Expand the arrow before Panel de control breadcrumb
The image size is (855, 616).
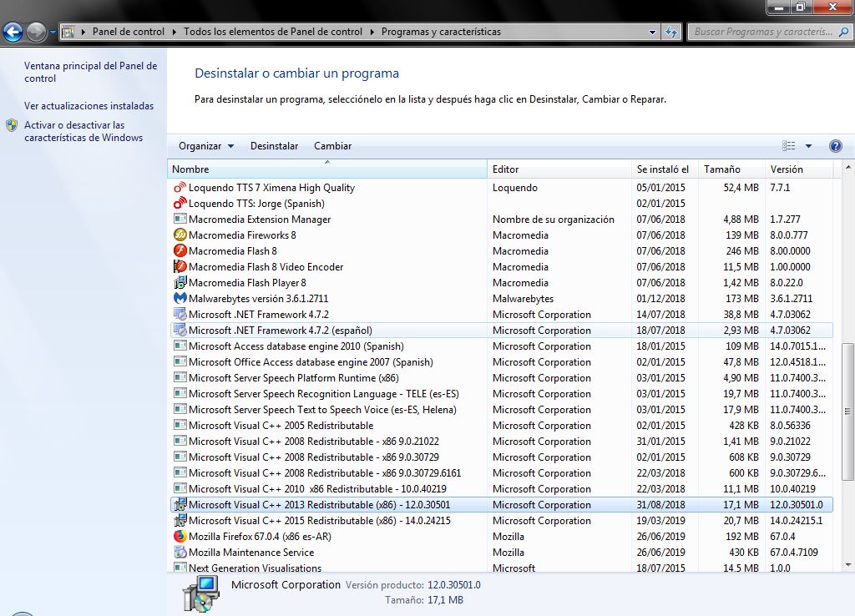[x=83, y=32]
